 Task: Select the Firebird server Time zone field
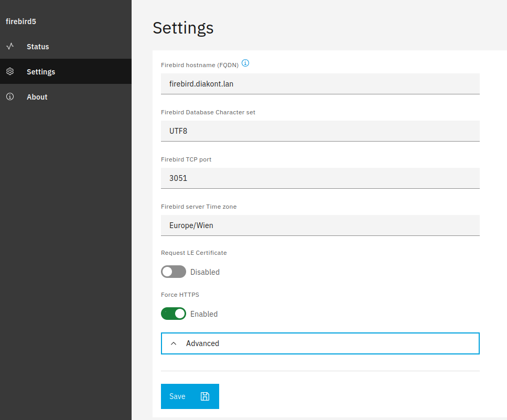click(320, 225)
